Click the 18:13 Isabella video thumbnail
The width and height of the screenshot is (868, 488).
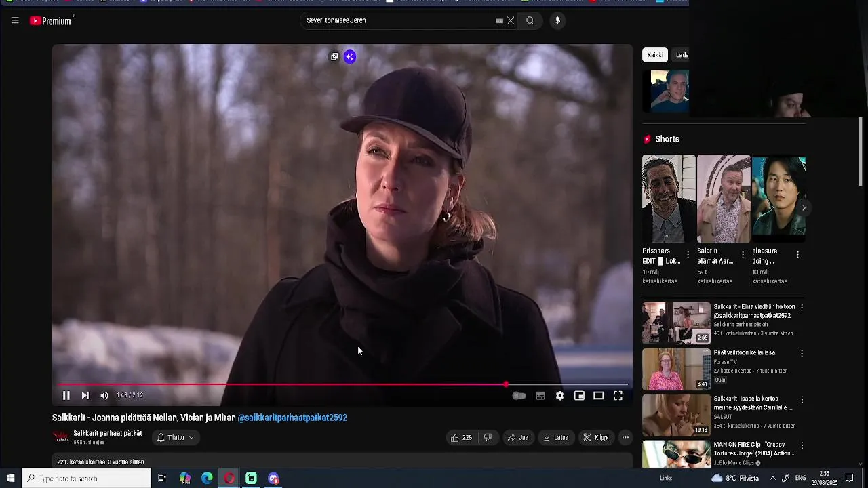[676, 415]
